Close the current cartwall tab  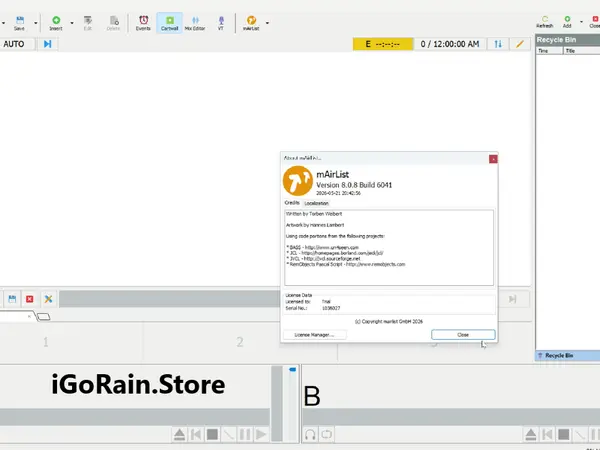coord(29,316)
